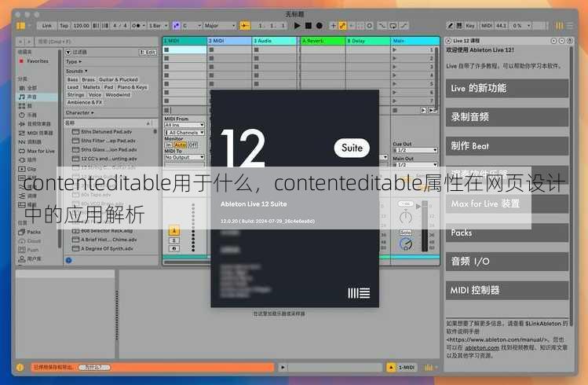The width and height of the screenshot is (588, 385).
Task: Toggle the yellow automation arm icon
Action: (x=342, y=25)
